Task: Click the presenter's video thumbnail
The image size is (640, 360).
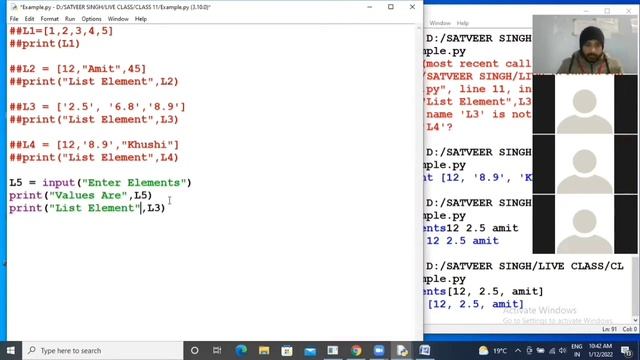Action: pyautogui.click(x=584, y=44)
